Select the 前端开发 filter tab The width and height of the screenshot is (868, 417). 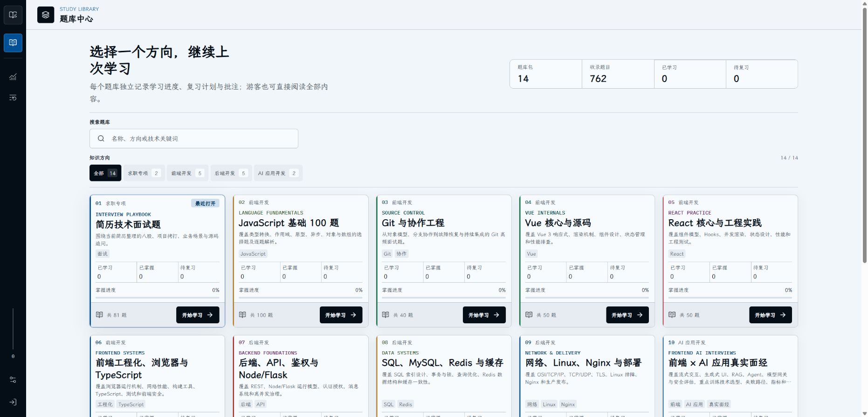point(187,173)
